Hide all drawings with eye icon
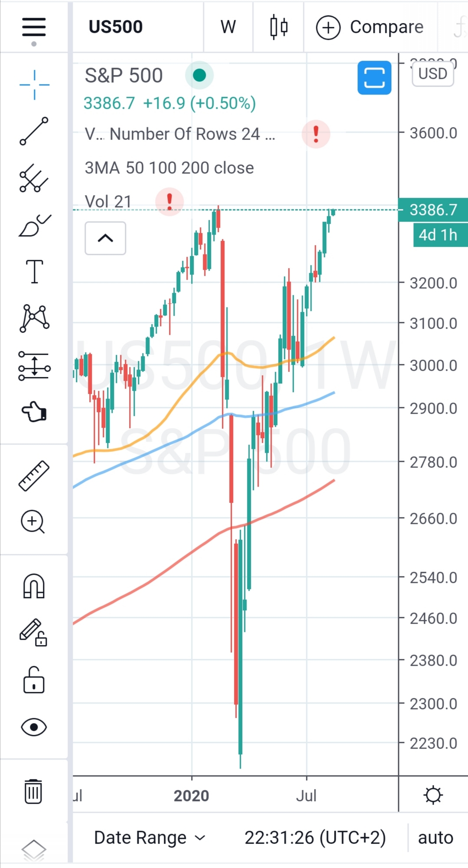468x868 pixels. tap(34, 727)
